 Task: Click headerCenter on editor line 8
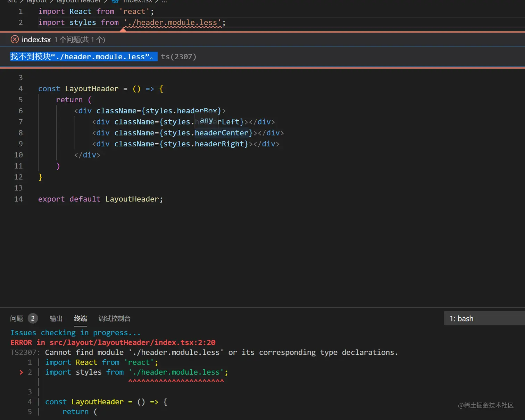tap(222, 133)
